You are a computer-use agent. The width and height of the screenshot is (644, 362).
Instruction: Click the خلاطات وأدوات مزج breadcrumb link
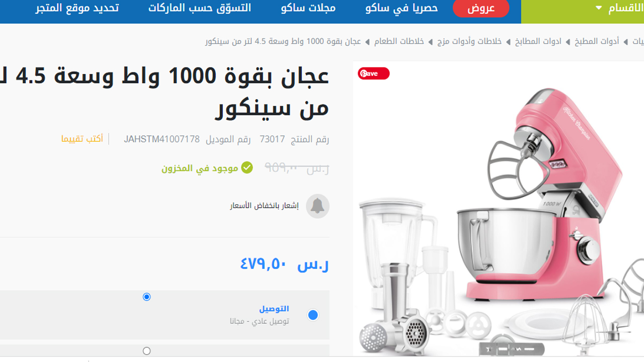pyautogui.click(x=469, y=41)
